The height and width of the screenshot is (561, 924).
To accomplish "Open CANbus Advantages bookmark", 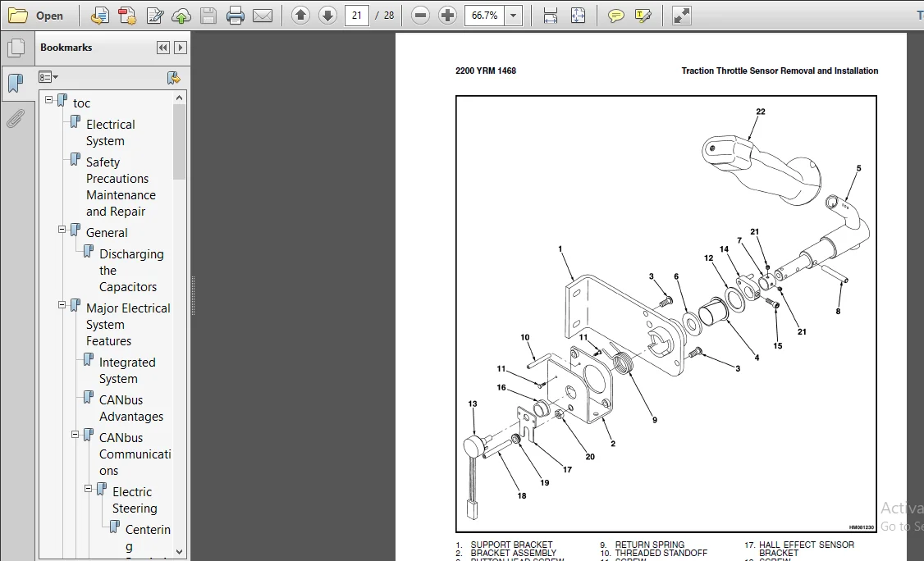I will 130,408.
